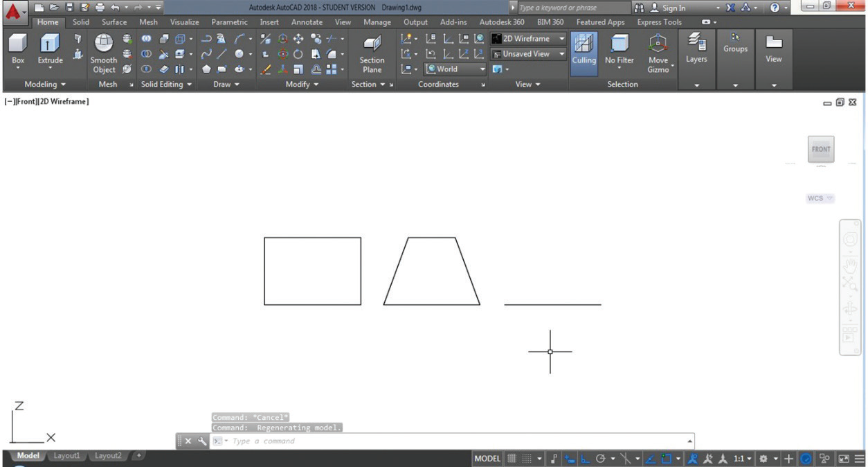Click the FRONT face of the ViewCube
This screenshot has width=868, height=467.
point(821,149)
